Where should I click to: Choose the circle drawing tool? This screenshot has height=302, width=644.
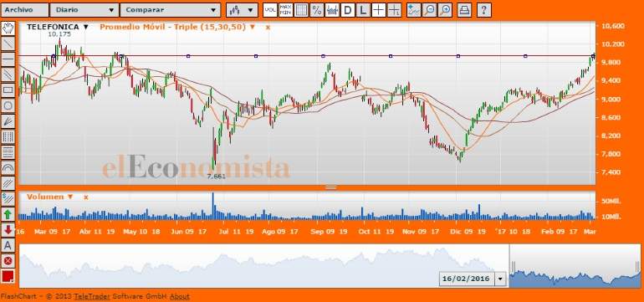pyautogui.click(x=8, y=105)
